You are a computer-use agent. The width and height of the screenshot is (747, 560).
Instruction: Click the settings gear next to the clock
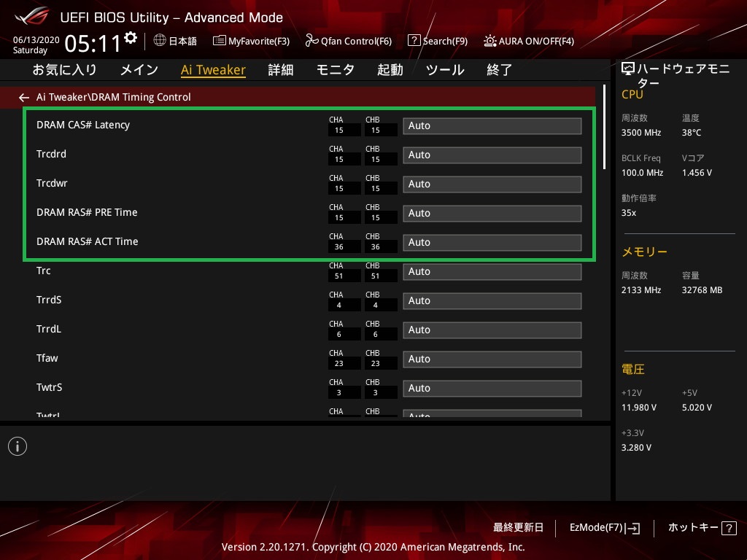pos(131,38)
